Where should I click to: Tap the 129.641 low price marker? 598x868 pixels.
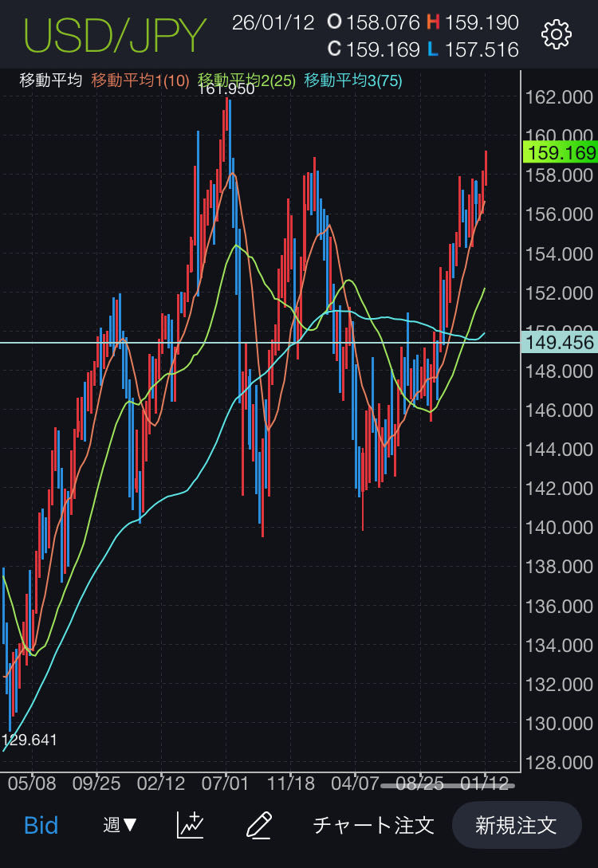pyautogui.click(x=30, y=740)
